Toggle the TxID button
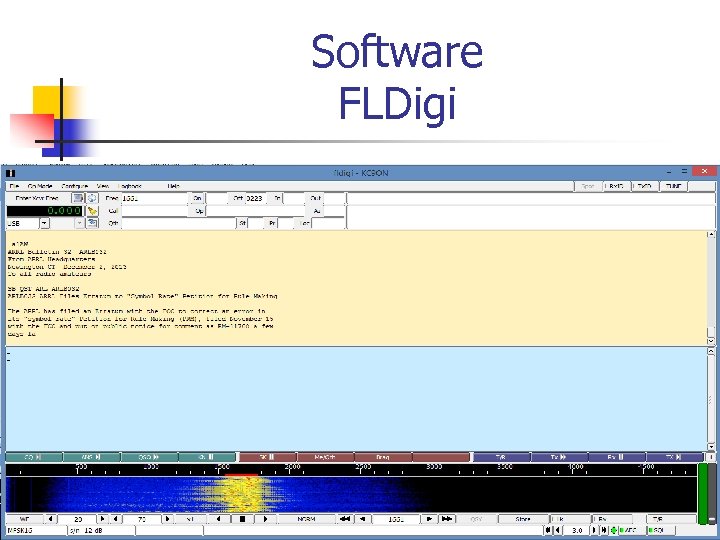This screenshot has width=720, height=540. coord(645,186)
